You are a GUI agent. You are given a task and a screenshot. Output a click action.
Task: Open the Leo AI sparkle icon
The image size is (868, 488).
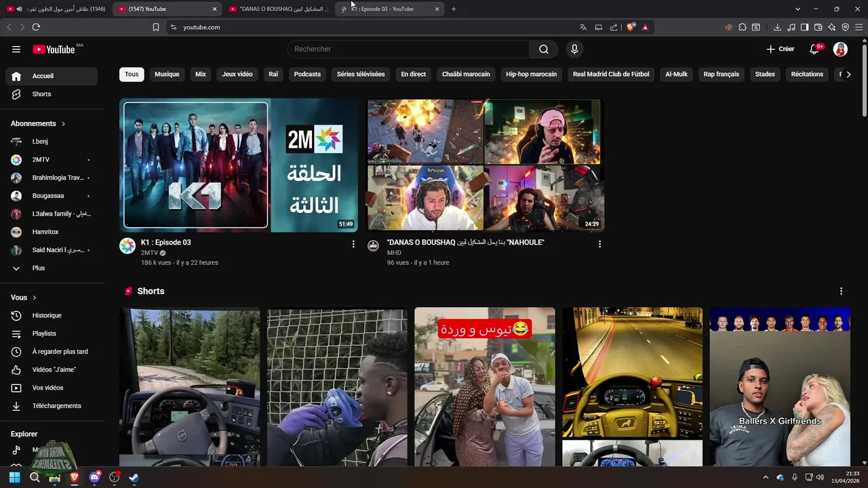pyautogui.click(x=831, y=27)
